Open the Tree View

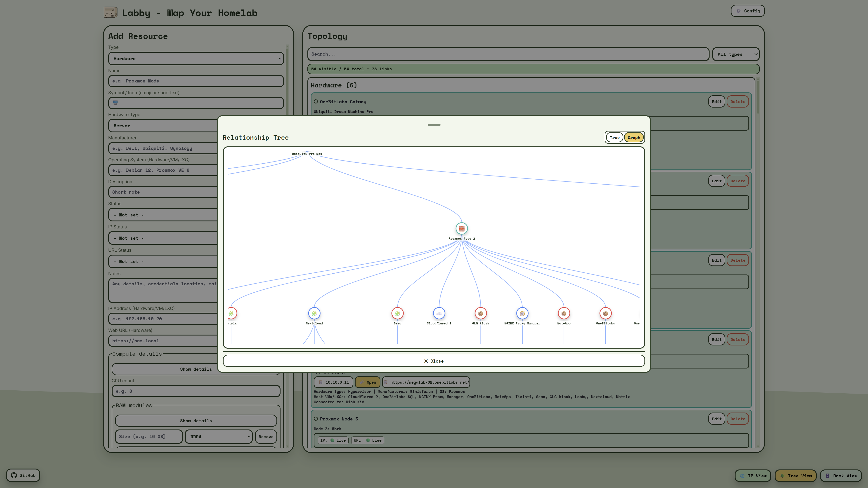796,476
